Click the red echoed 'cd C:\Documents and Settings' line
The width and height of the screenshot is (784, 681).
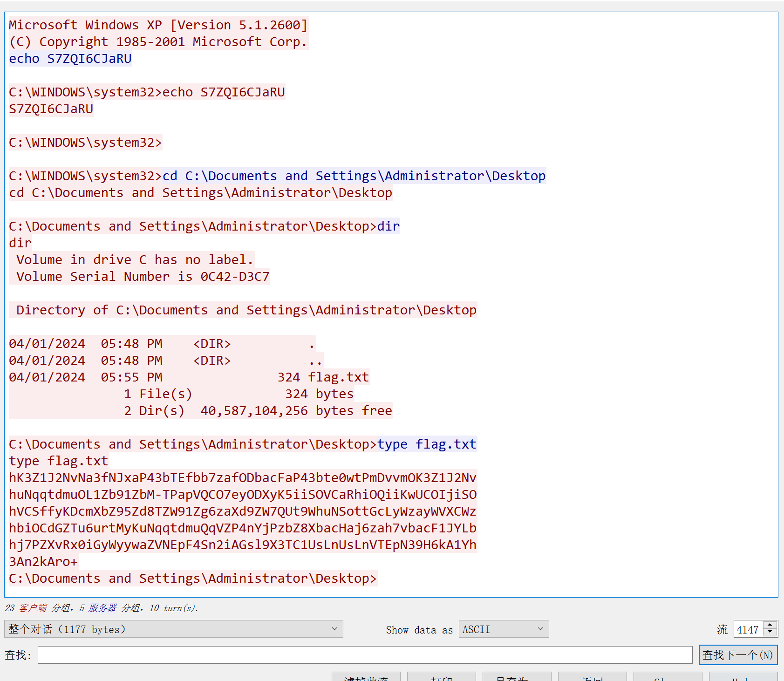click(201, 192)
